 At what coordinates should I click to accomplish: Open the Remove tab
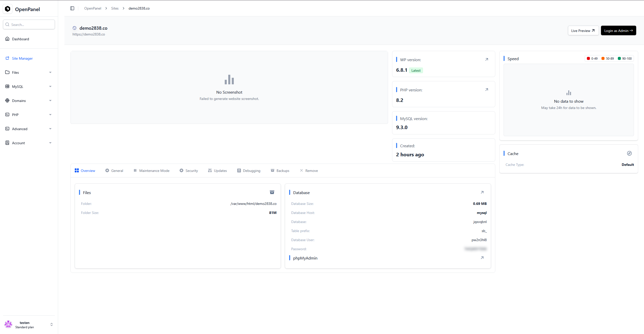[x=309, y=171]
